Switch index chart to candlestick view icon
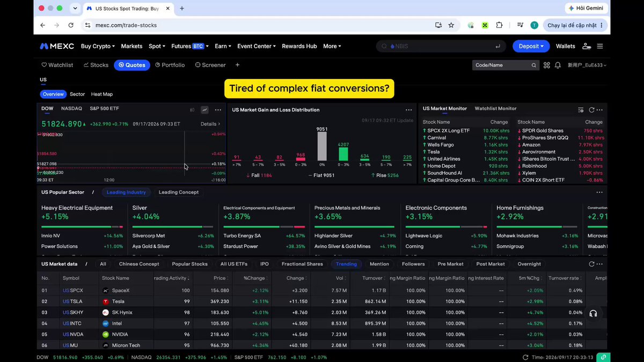The image size is (644, 362). pos(192,109)
